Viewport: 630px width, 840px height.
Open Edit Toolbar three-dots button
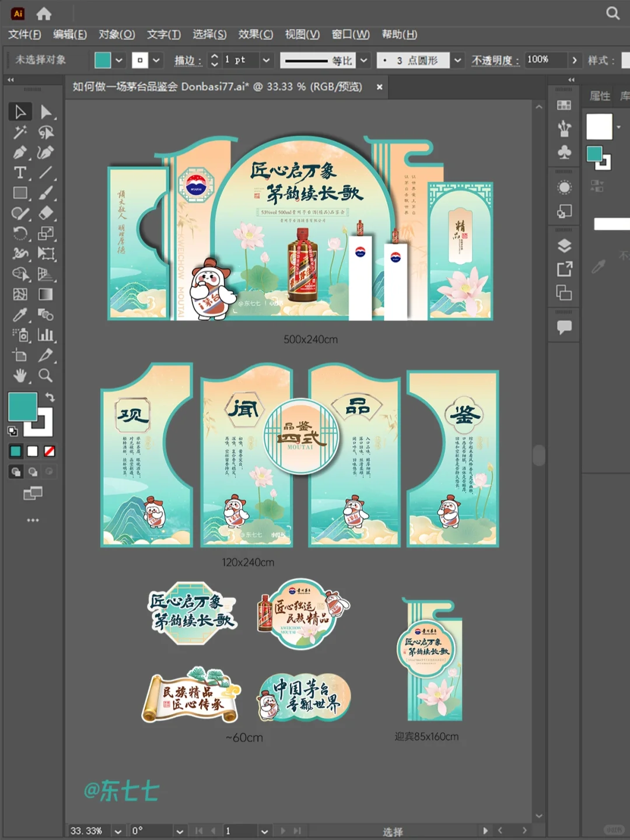coord(33,520)
